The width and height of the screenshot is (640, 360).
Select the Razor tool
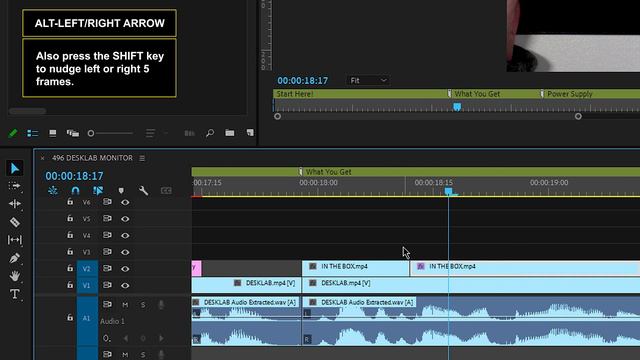[x=15, y=222]
